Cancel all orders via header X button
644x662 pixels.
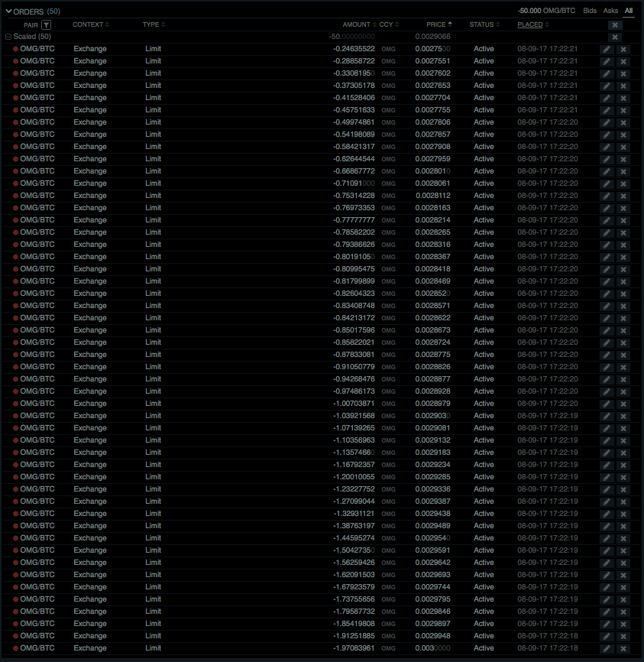pyautogui.click(x=615, y=25)
